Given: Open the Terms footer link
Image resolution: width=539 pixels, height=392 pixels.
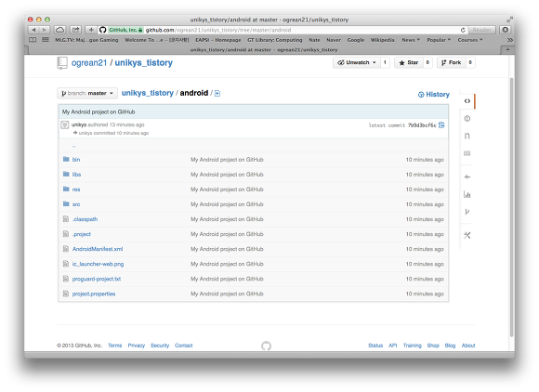Looking at the screenshot, I should tap(115, 346).
